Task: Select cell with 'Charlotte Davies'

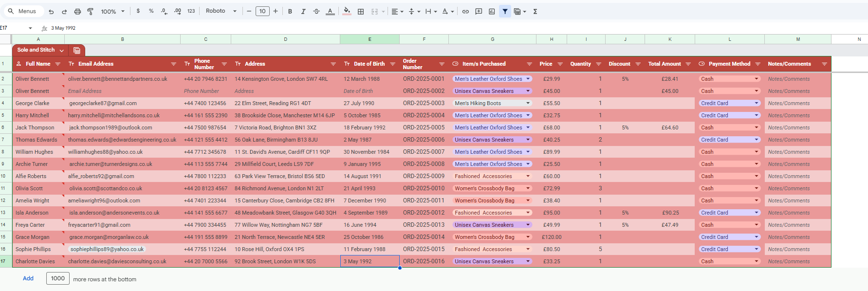Action: pyautogui.click(x=38, y=261)
